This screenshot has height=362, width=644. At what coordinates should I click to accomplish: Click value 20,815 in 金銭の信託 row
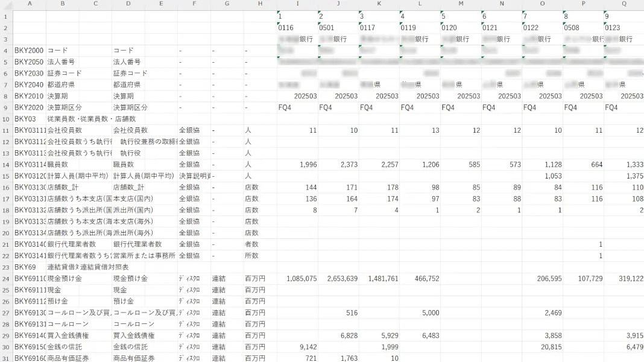coord(551,347)
